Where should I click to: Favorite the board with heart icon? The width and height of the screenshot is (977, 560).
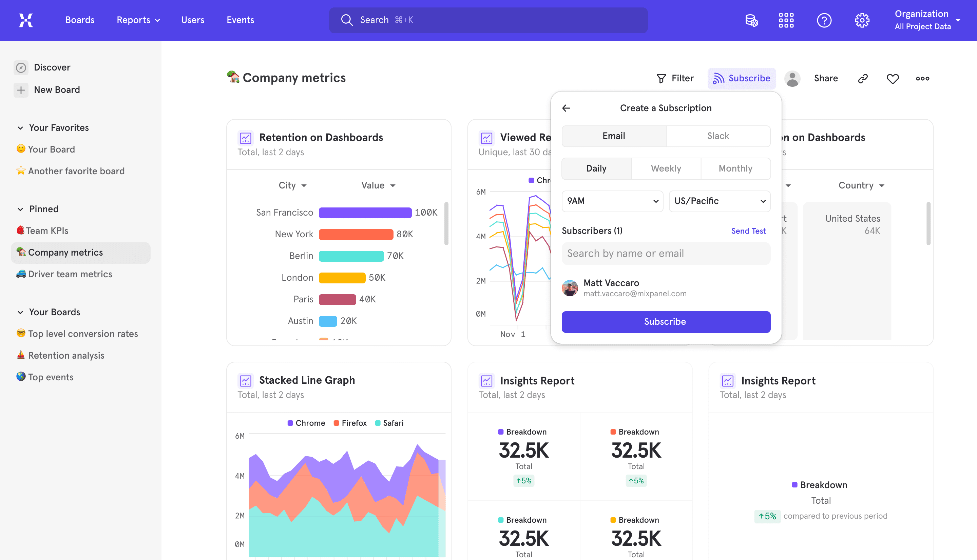click(892, 78)
